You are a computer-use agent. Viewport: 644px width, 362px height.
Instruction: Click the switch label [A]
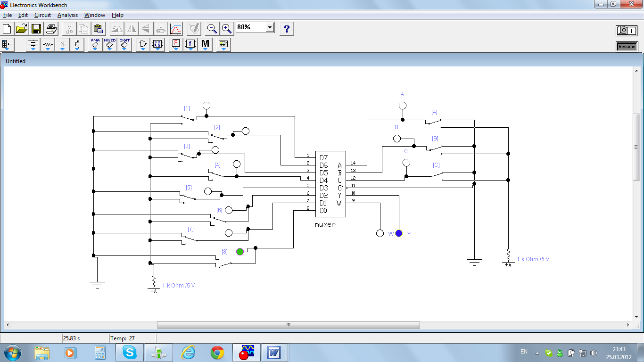coord(434,112)
